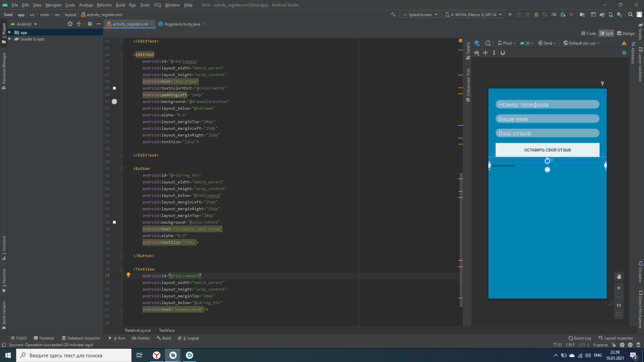Open the VCS menu

157,5
